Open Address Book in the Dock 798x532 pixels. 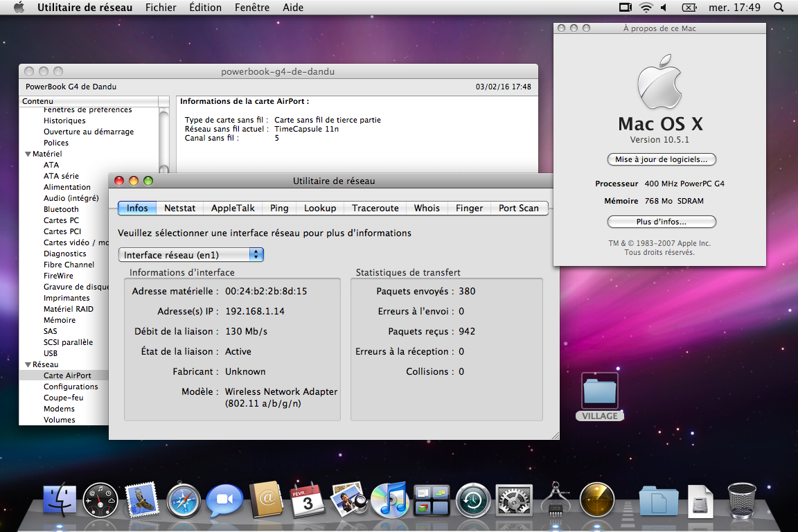[x=266, y=499]
